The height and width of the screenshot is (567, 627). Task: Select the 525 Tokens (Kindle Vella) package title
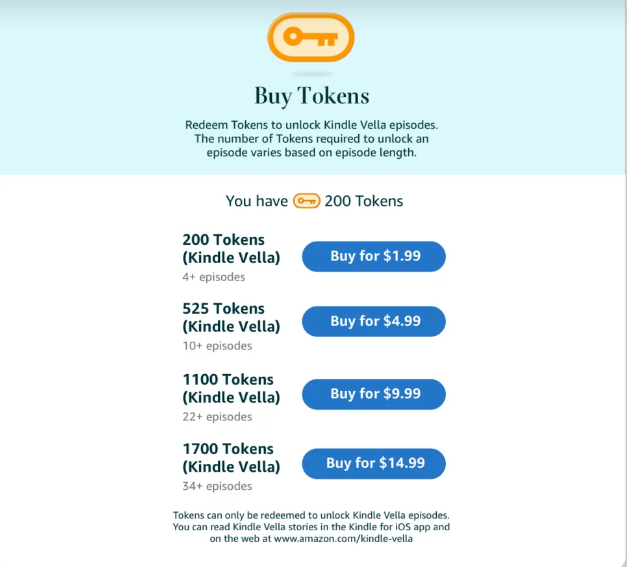231,317
